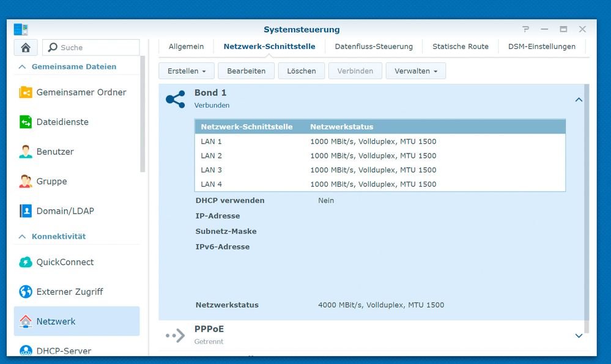Switch to Datenfluss-Steuerung tab
Screen dimensions: 611x364
[374, 46]
